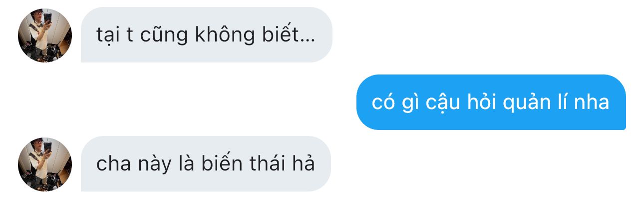The image size is (644, 204).
Task: Open the sender's avatar beside last message
Action: coord(45,164)
